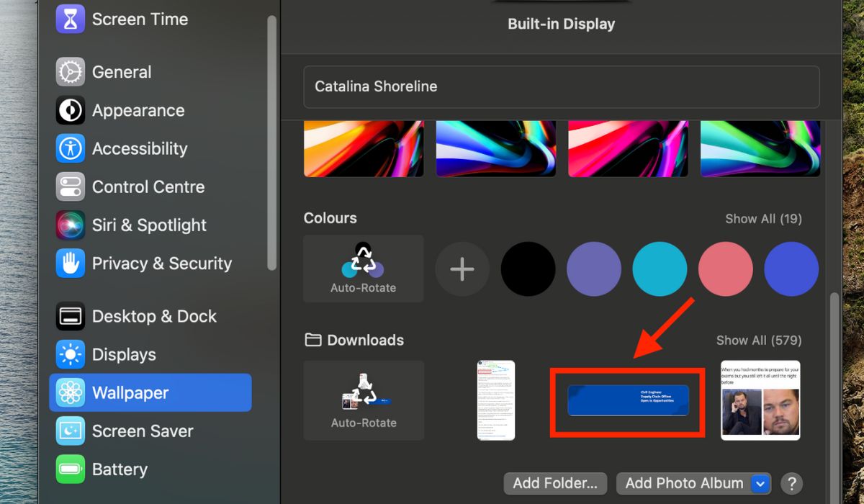
Task: Open the Screen Time settings icon
Action: tap(70, 19)
